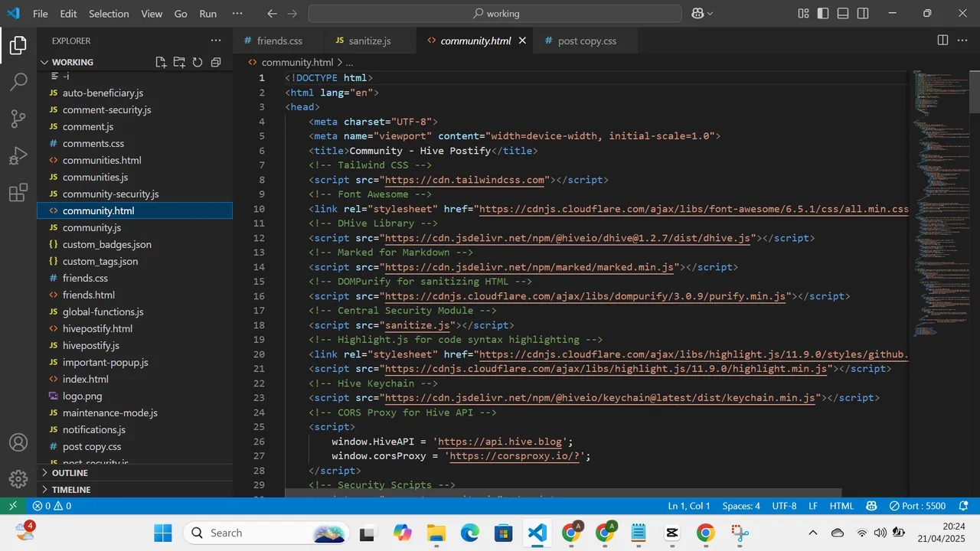
Task: Close the community.html tab
Action: [x=523, y=41]
